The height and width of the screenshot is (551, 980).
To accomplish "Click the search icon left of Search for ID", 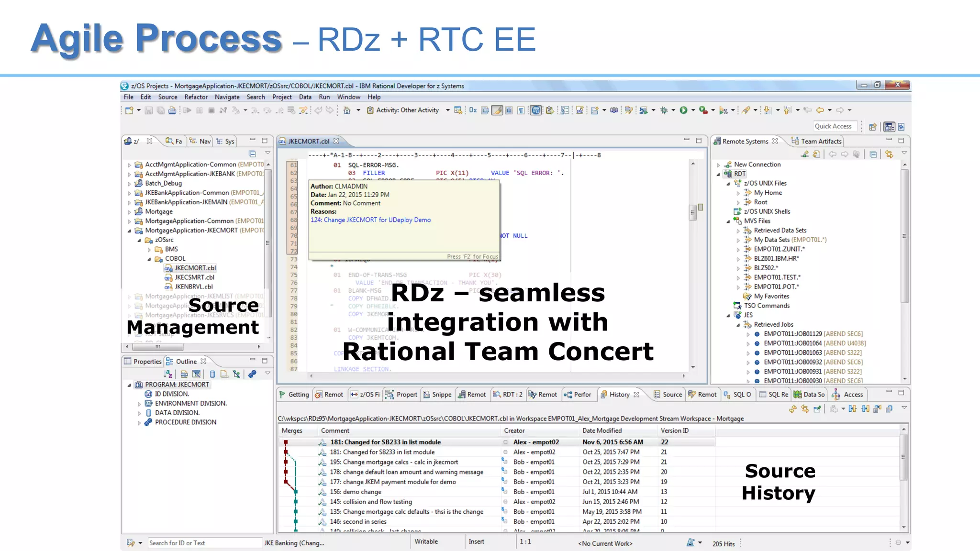I will [x=131, y=543].
